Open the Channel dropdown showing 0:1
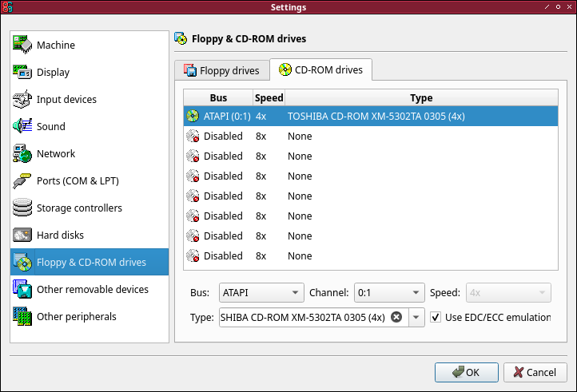577x392 pixels. click(389, 293)
